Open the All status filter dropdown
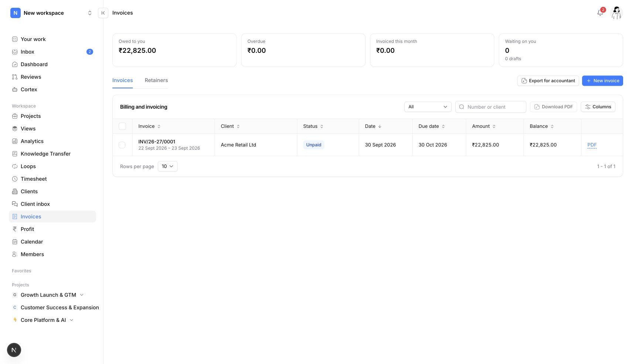Image resolution: width=632 pixels, height=364 pixels. click(x=428, y=107)
